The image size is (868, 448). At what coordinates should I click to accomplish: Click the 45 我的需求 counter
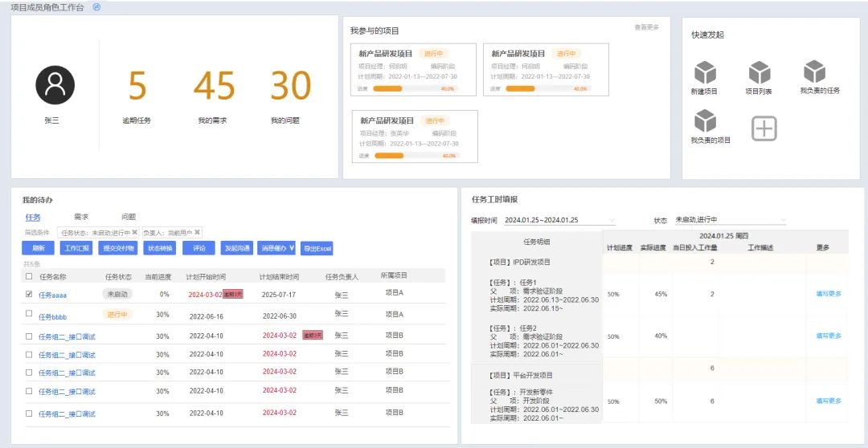point(214,86)
